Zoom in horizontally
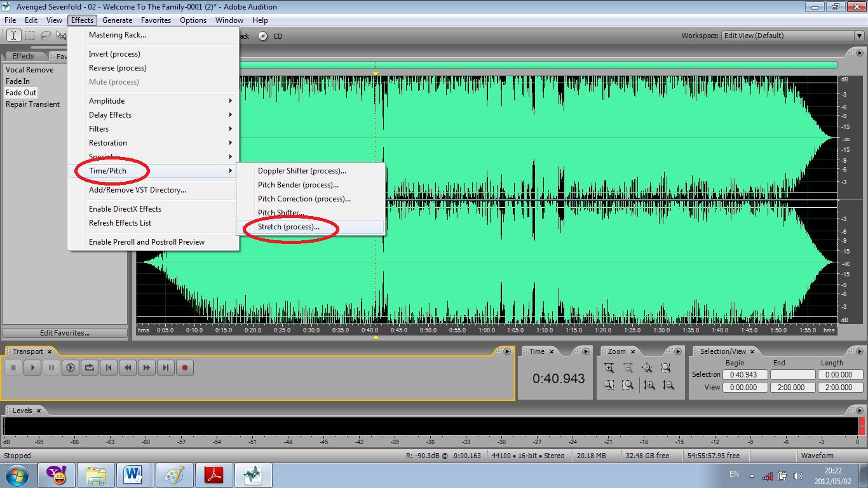The image size is (868, 488). (x=609, y=368)
